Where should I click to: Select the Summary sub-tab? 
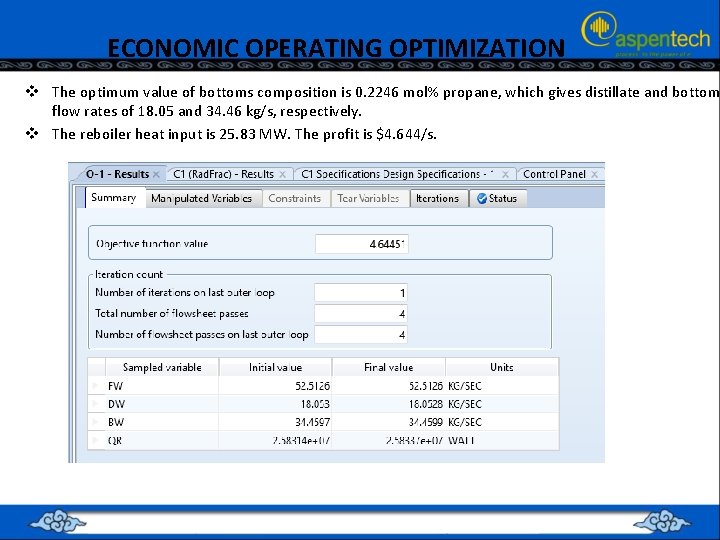click(114, 198)
